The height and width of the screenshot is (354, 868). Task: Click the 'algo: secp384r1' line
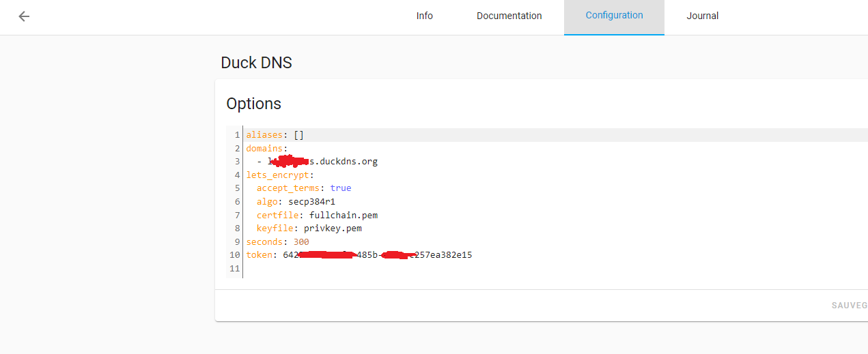click(x=296, y=202)
